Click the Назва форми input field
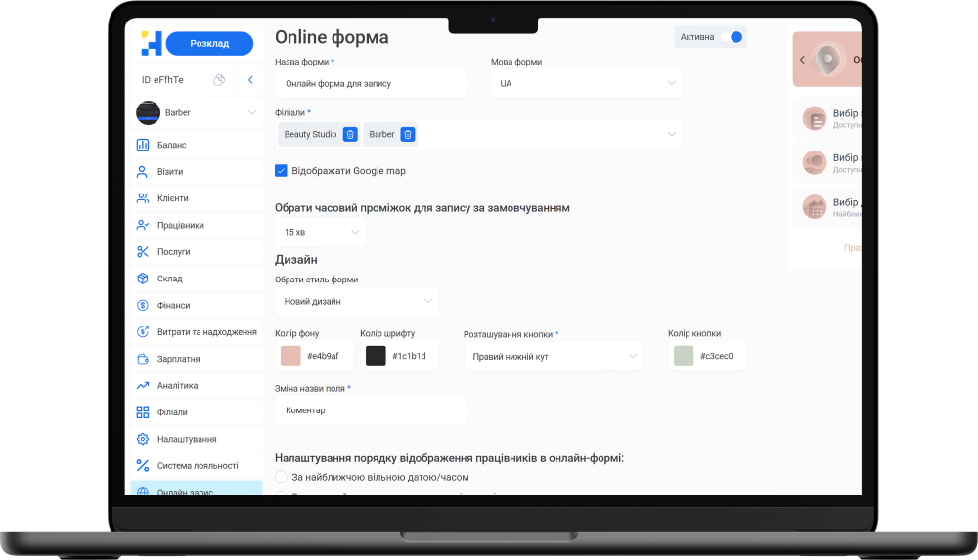Screen dimensions: 978x560 pyautogui.click(x=370, y=84)
